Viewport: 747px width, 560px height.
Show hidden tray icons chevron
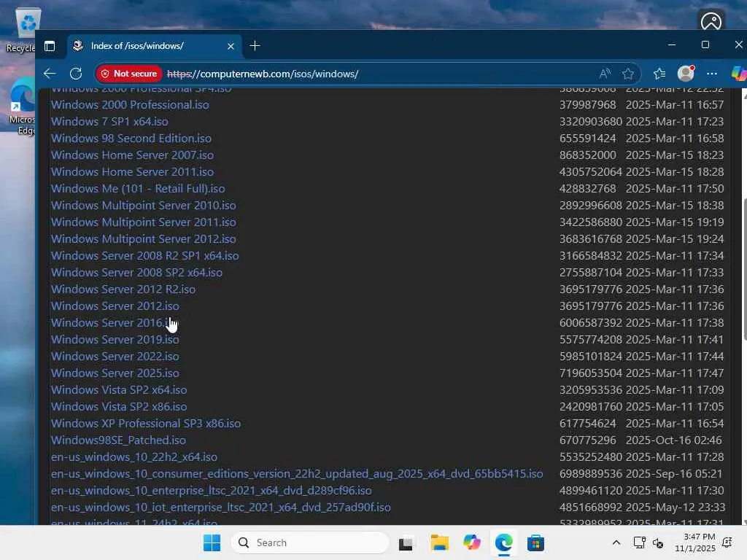(616, 542)
